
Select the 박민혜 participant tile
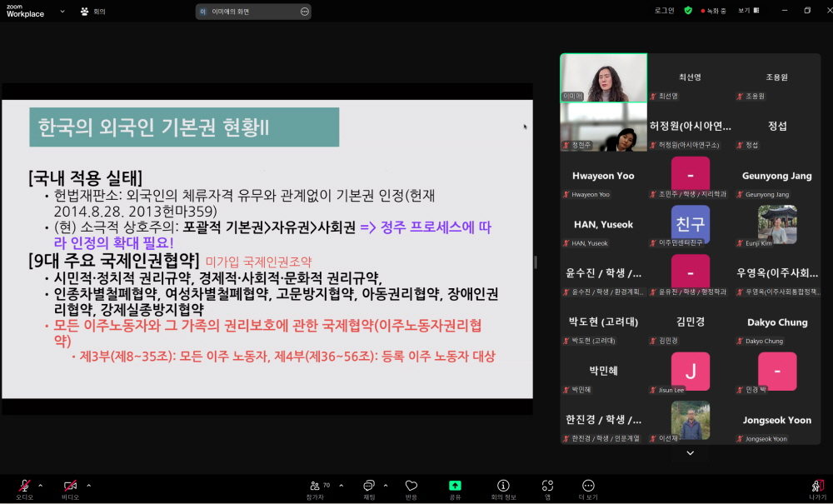pos(603,372)
